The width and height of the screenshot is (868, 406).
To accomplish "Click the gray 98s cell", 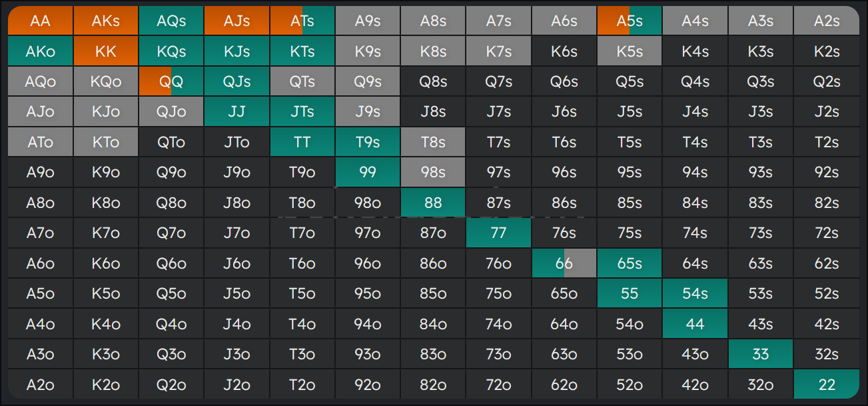I will pos(433,173).
